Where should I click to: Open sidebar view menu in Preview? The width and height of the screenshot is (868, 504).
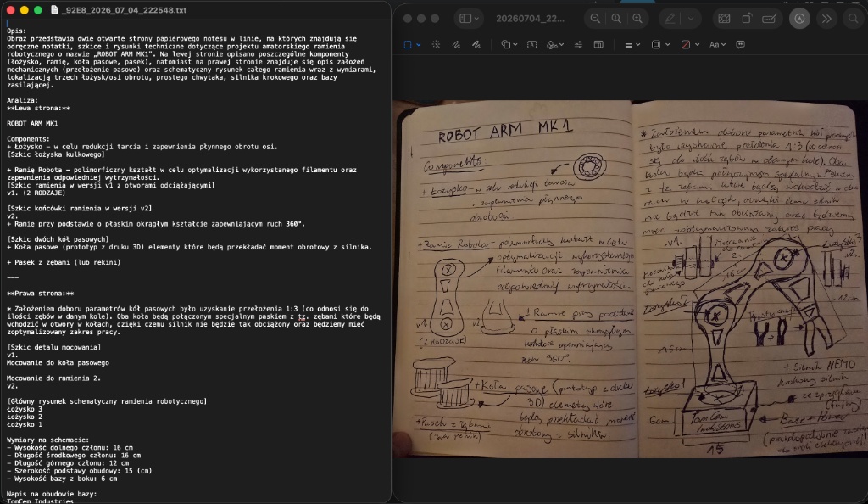tap(469, 19)
